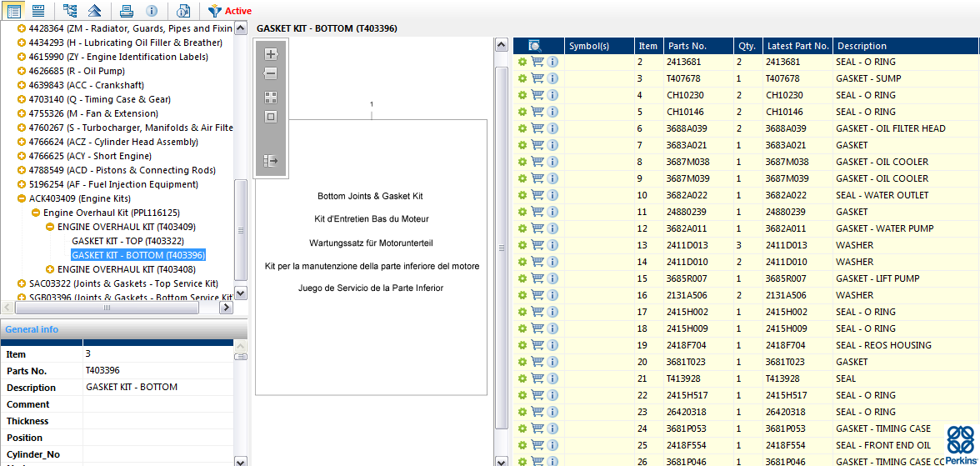Toggle the list view button in the top toolbar

coord(14,11)
